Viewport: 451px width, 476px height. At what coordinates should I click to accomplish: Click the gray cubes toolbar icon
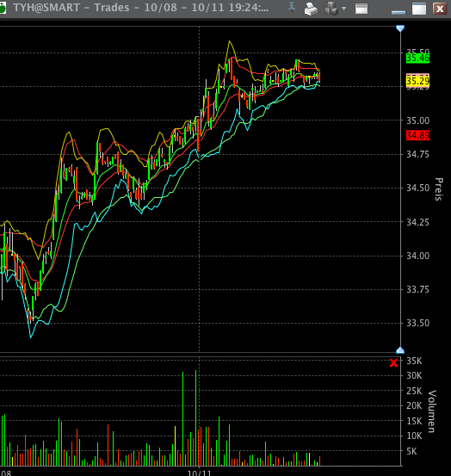tap(331, 9)
